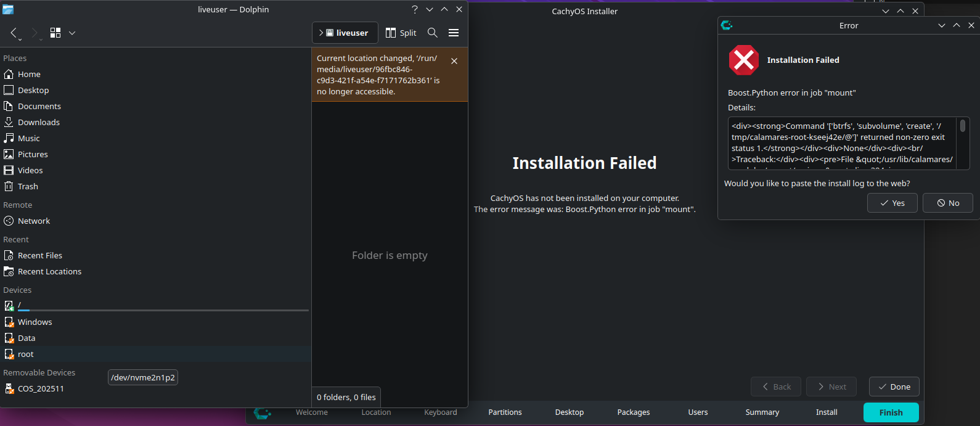Click the Downloads arrow icon
The width and height of the screenshot is (980, 426).
[9, 122]
